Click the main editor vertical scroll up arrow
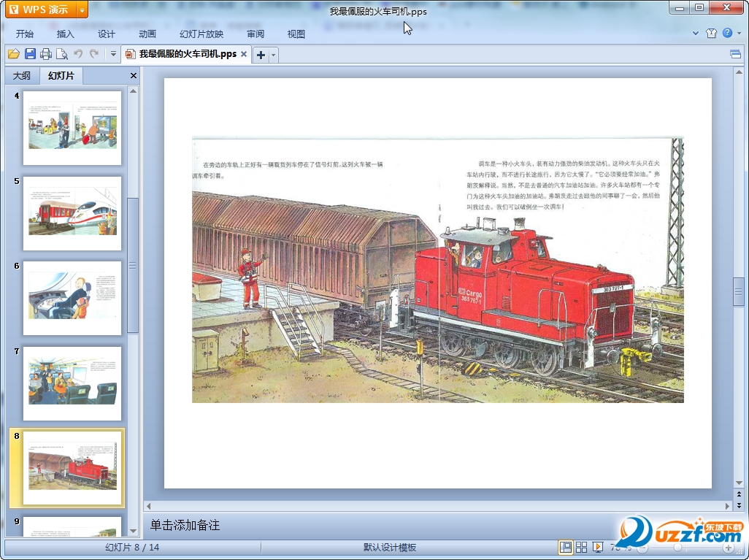This screenshot has height=560, width=749. [739, 72]
